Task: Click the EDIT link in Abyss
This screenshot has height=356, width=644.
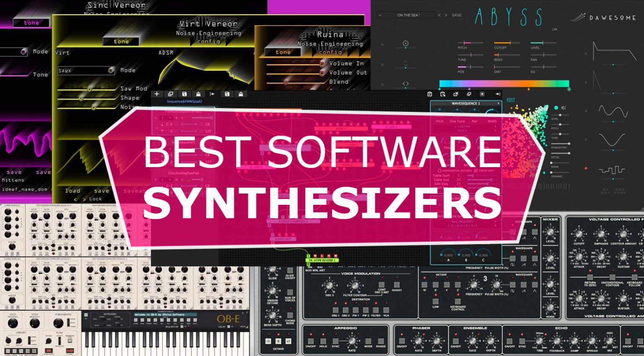Action: point(510,99)
